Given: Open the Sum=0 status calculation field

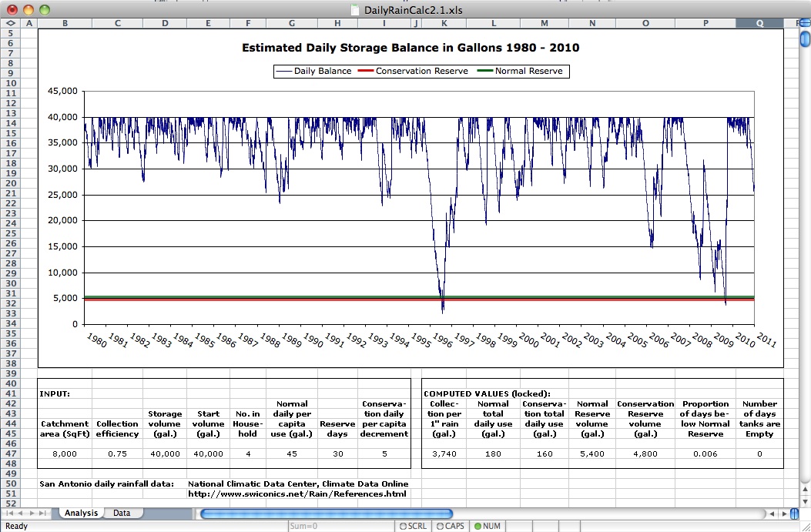Looking at the screenshot, I should [x=339, y=527].
